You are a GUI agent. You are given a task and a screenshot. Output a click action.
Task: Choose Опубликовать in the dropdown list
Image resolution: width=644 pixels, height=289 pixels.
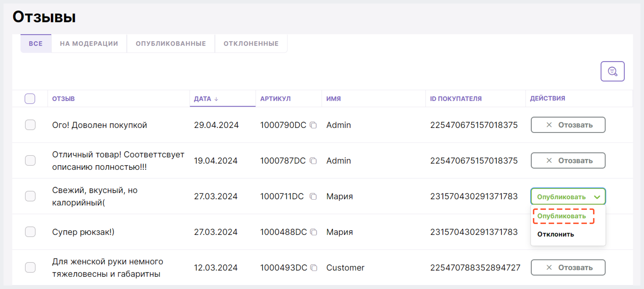coord(561,216)
